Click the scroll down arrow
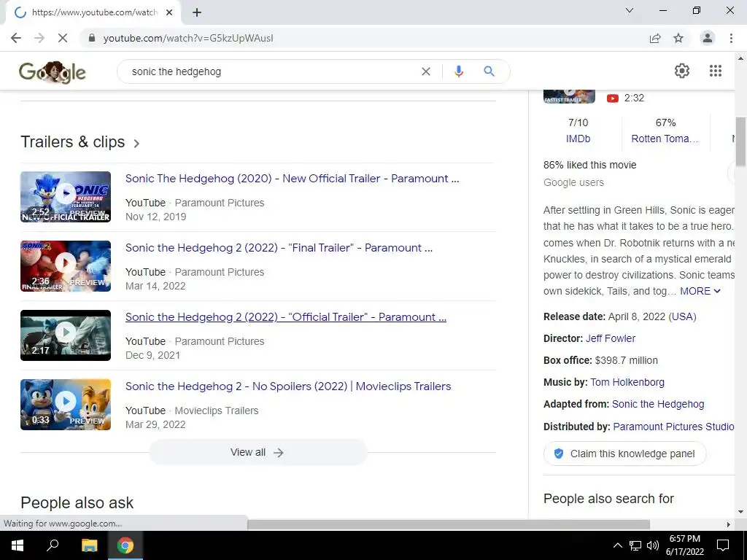 coord(740,513)
